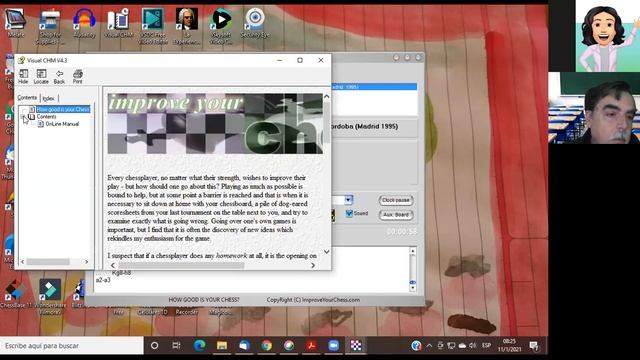This screenshot has height=360, width=640.
Task: Click the improve your chess banner image
Action: [x=215, y=124]
